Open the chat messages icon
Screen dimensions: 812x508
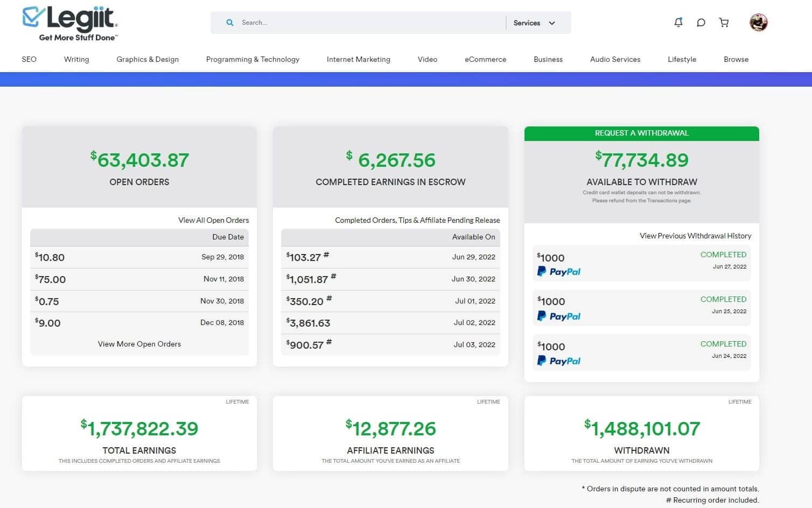pos(701,22)
